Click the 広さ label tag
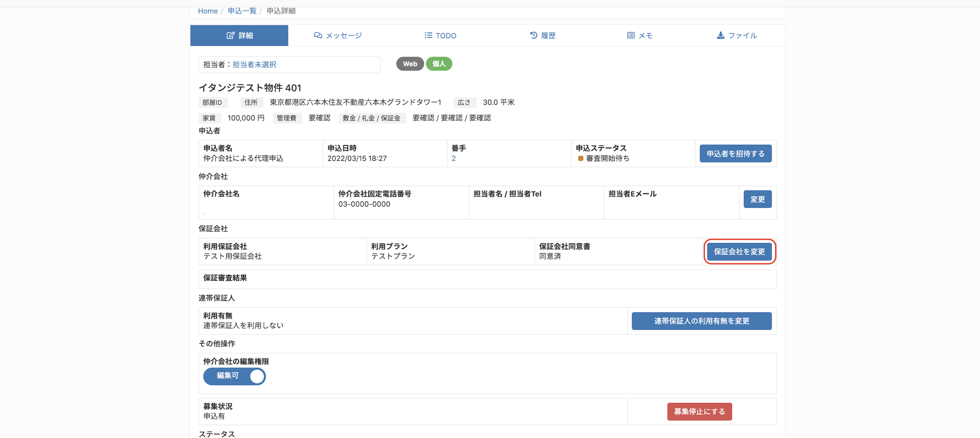This screenshot has height=438, width=980. (x=465, y=102)
